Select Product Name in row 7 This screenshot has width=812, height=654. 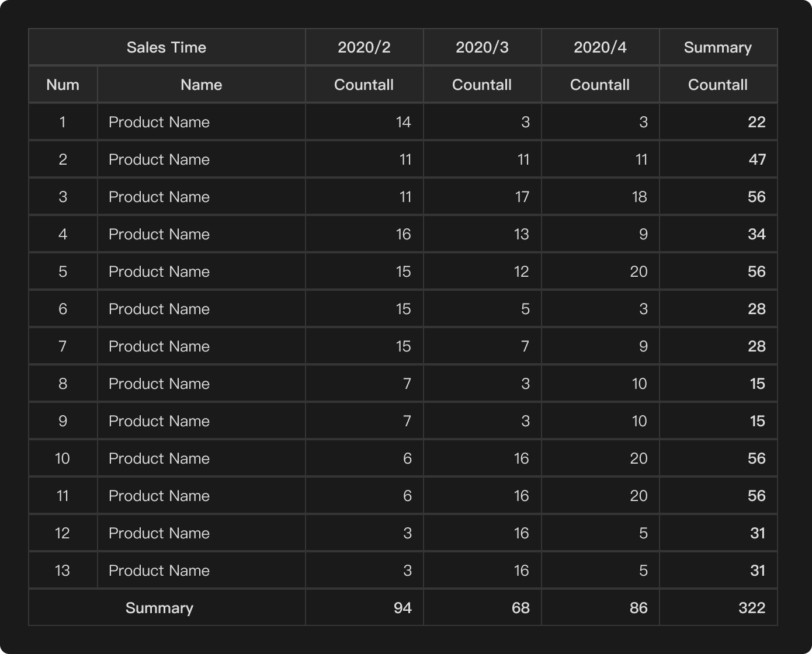159,346
